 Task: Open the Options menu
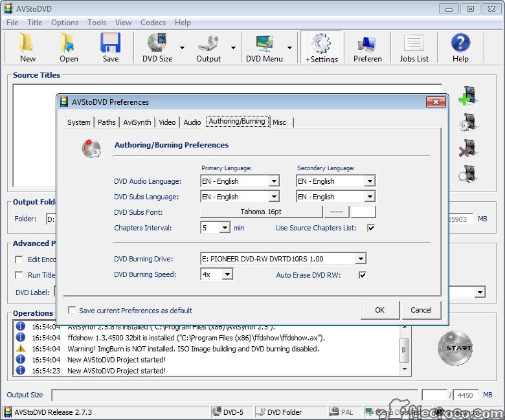[65, 23]
